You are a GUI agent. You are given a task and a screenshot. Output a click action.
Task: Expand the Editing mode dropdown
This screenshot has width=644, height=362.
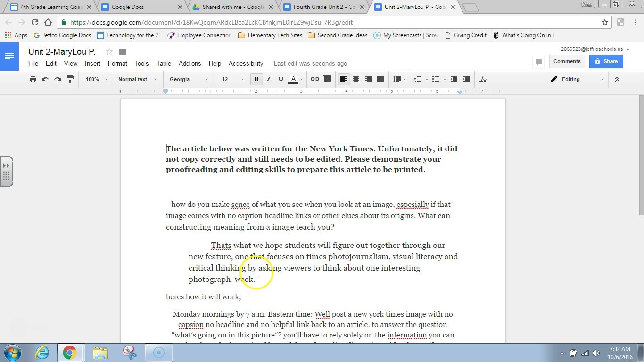coord(578,79)
